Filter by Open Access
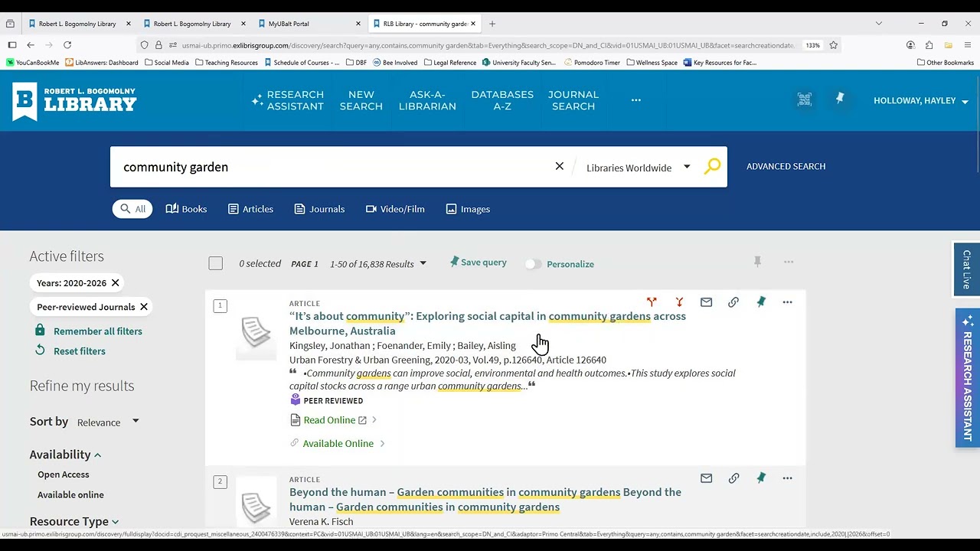 [64, 474]
